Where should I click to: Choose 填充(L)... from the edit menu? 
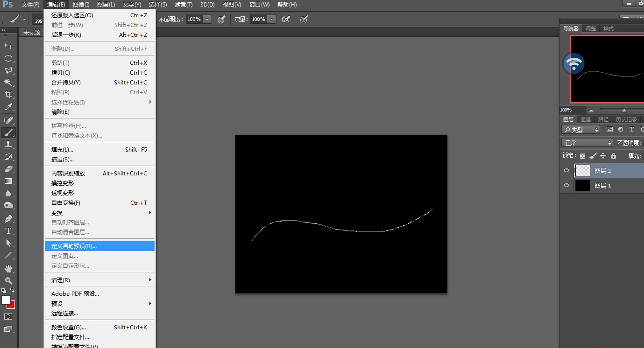[x=99, y=149]
